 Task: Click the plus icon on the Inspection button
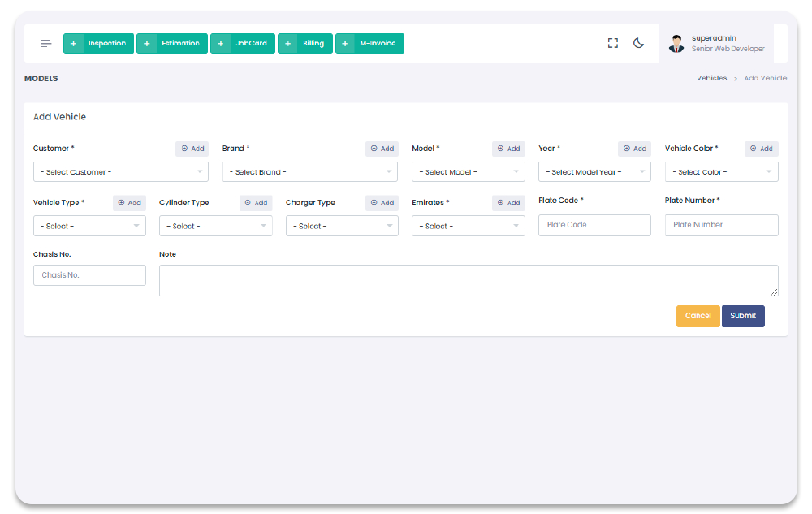(x=73, y=44)
